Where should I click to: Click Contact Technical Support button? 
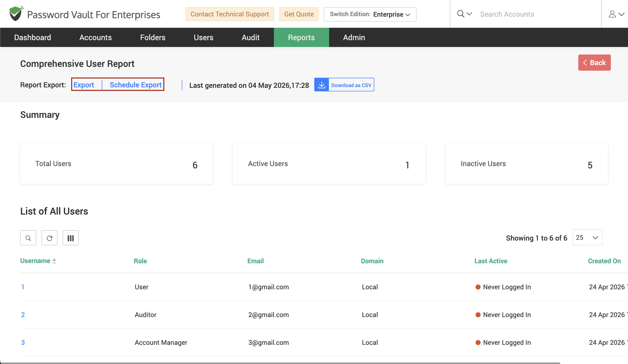tap(230, 14)
